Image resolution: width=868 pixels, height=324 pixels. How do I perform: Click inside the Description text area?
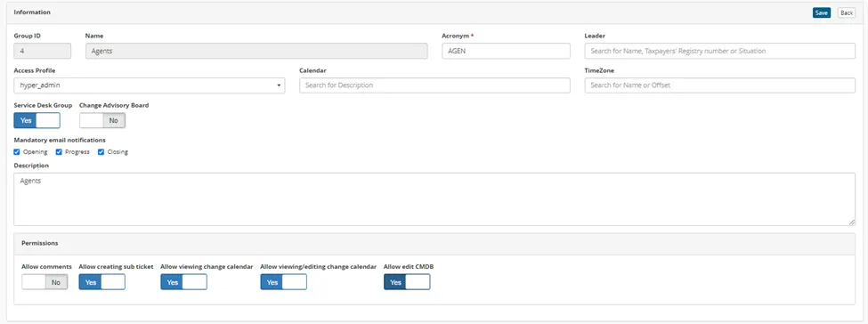click(434, 198)
